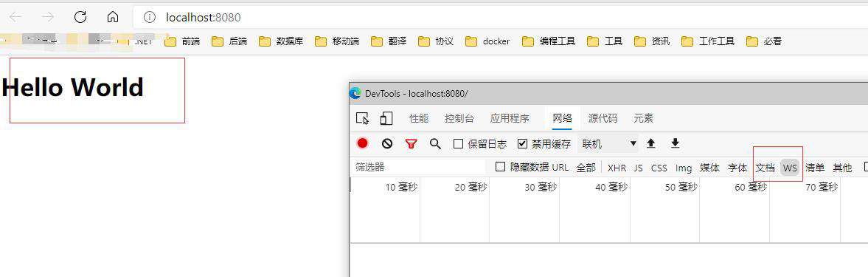Viewport: 868px width, 277px height.
Task: Switch to the 控制台 tab
Action: (459, 118)
